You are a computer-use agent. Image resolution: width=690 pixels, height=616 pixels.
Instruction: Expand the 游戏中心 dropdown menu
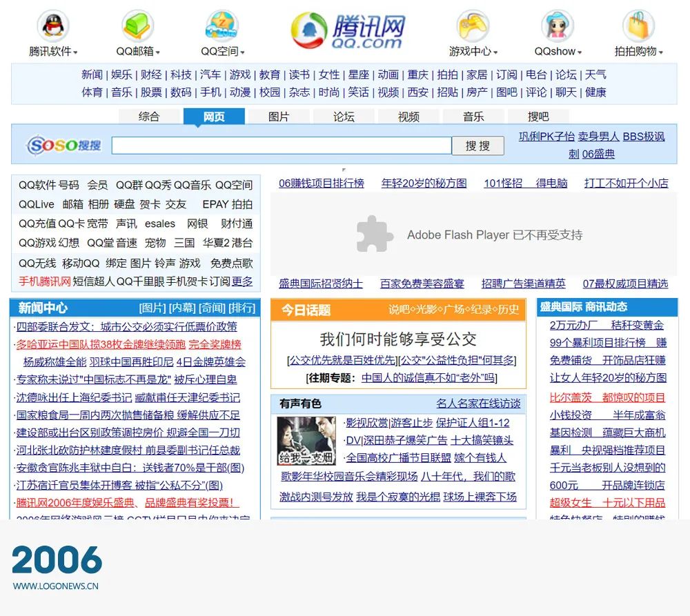coord(495,52)
